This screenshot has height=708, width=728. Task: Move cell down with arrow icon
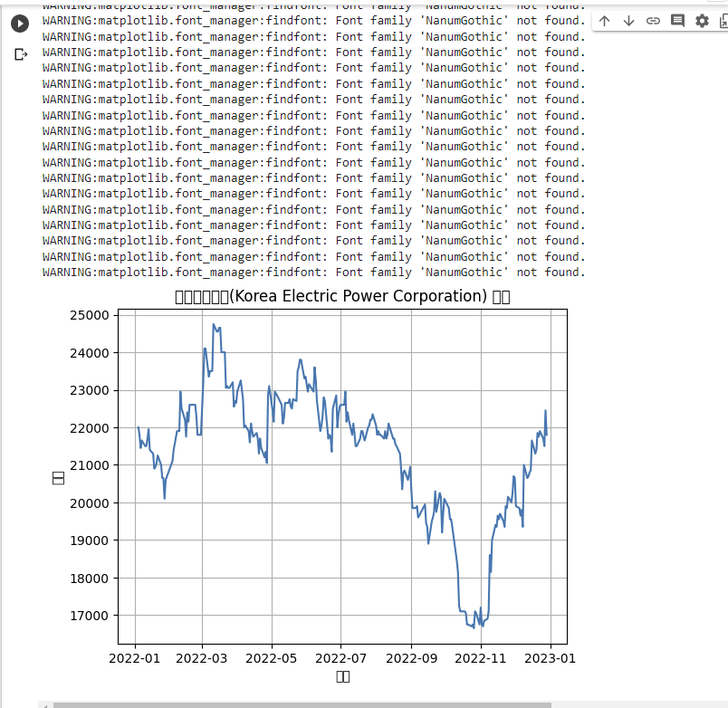[628, 21]
